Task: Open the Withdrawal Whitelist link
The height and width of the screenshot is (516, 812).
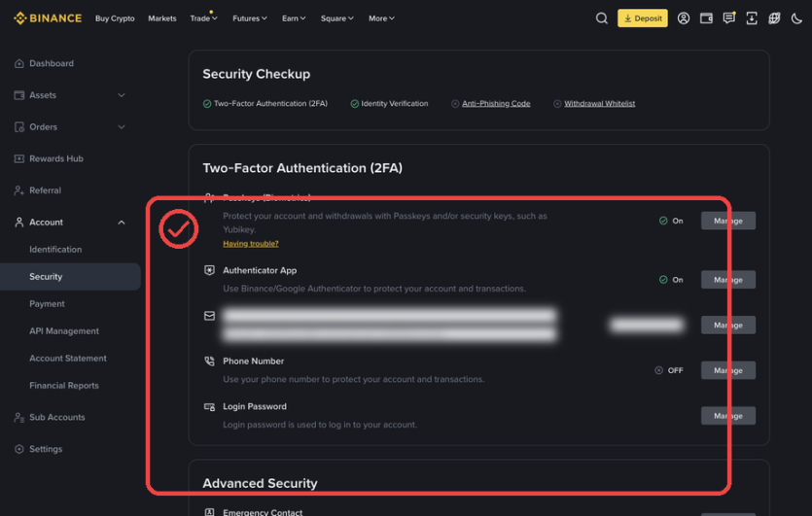Action: 600,104
